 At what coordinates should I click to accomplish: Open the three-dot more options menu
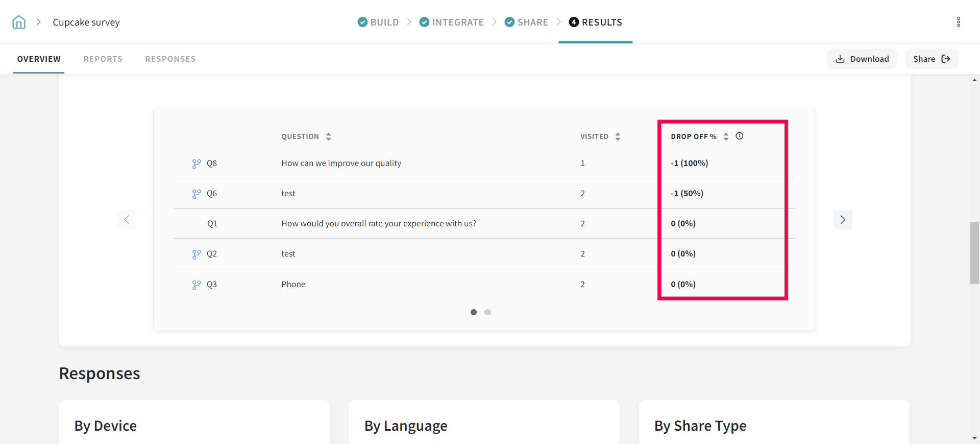pyautogui.click(x=958, y=22)
